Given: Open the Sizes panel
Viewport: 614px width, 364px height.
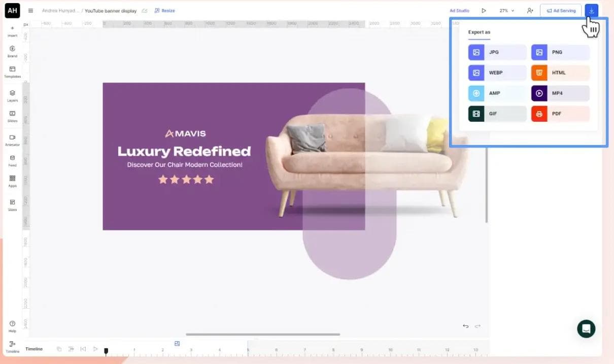Looking at the screenshot, I should coord(12,204).
